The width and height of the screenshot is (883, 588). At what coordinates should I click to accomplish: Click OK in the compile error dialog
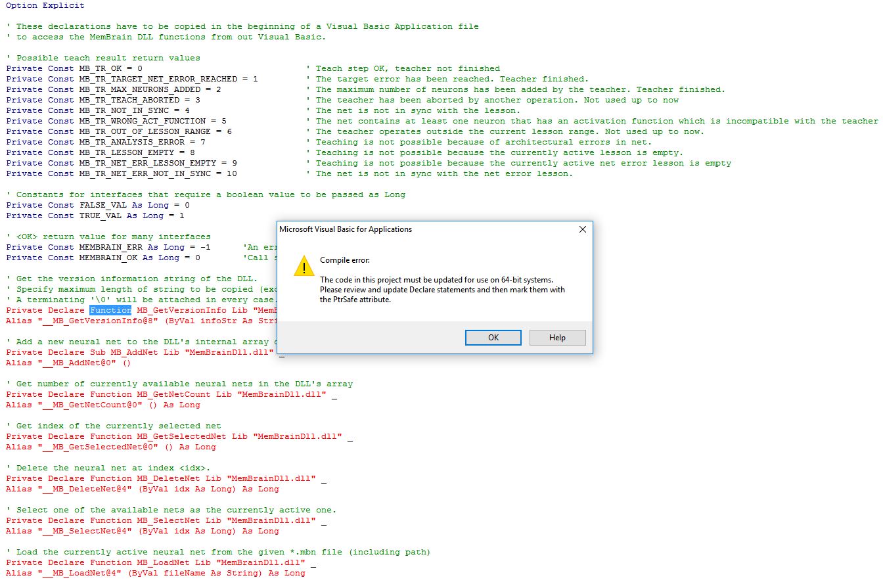coord(493,337)
